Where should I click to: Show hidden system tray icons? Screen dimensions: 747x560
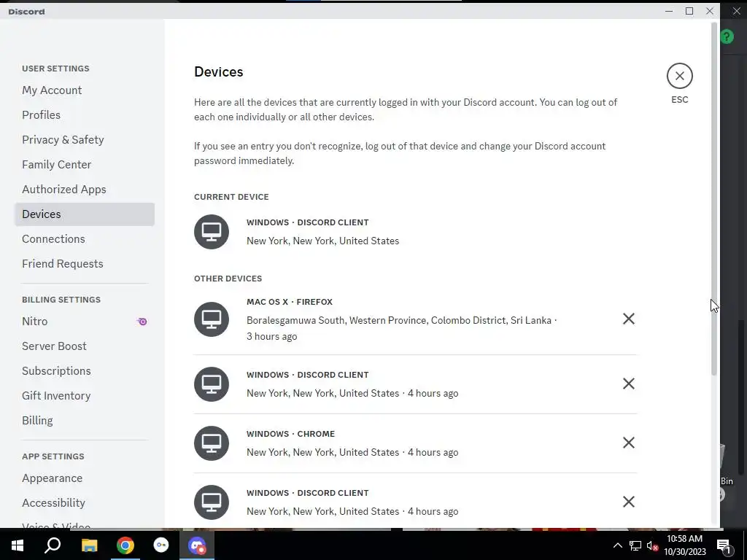pos(617,545)
